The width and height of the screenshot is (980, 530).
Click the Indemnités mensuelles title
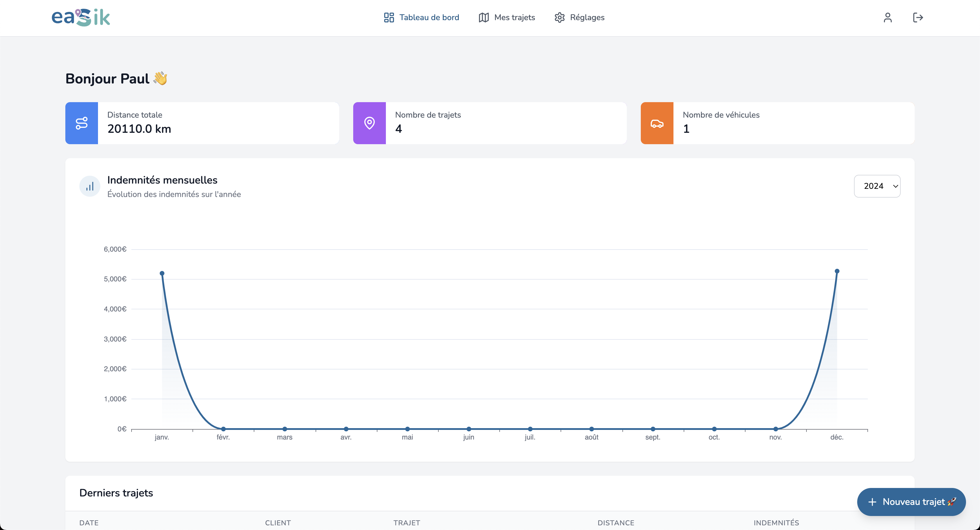click(x=162, y=180)
